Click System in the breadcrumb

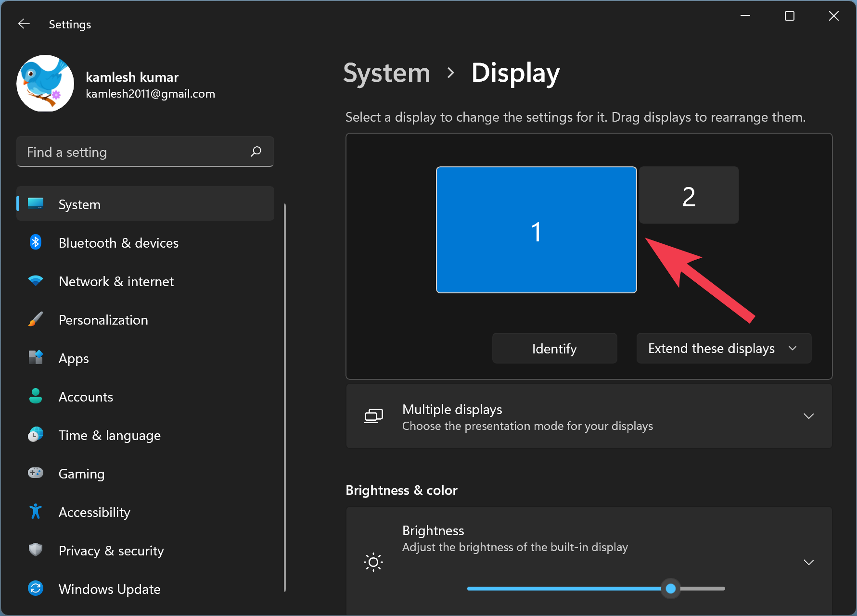pos(386,73)
